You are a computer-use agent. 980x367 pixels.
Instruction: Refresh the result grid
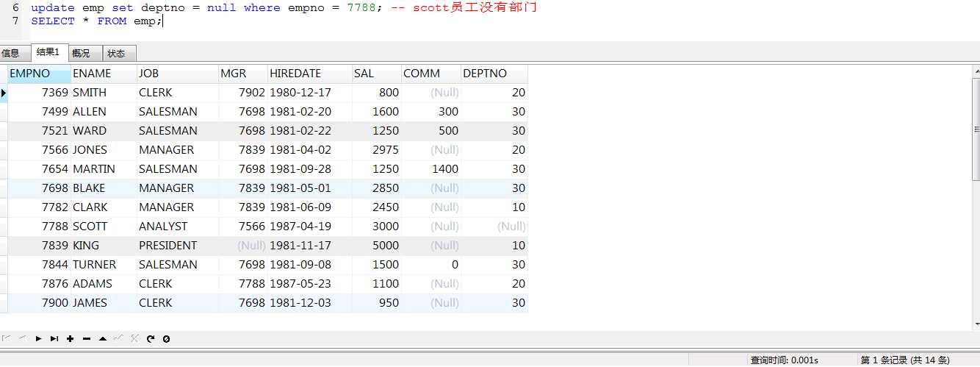point(151,338)
